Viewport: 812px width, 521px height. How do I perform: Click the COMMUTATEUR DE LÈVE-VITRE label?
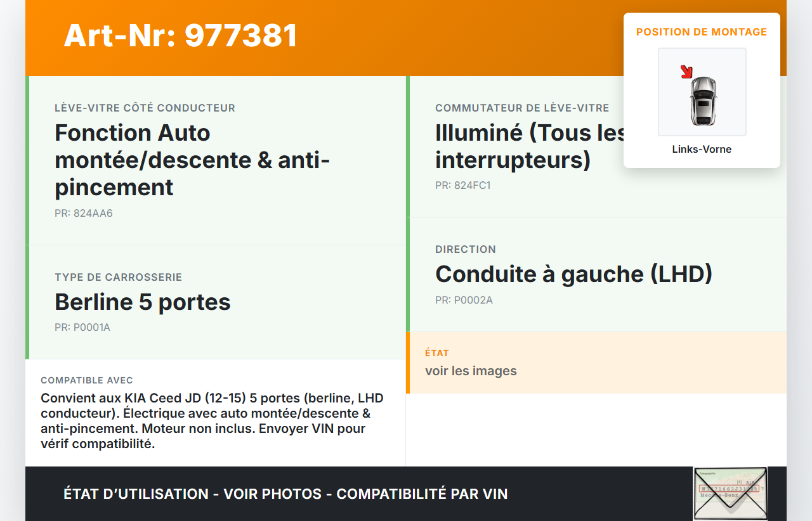tap(522, 108)
